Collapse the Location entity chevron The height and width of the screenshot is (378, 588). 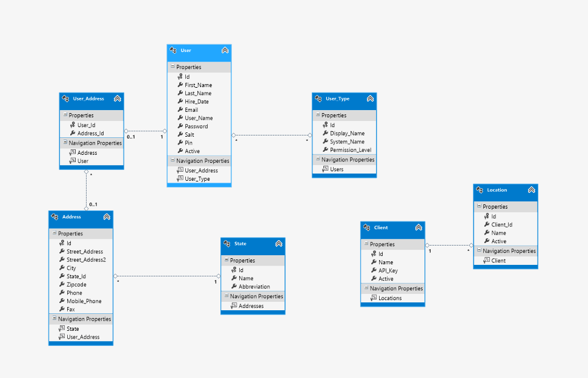click(x=531, y=190)
